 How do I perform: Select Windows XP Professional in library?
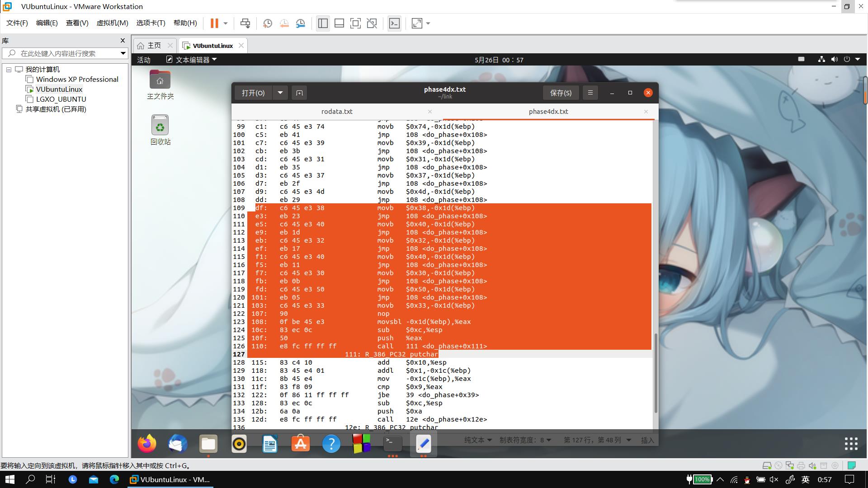[77, 79]
